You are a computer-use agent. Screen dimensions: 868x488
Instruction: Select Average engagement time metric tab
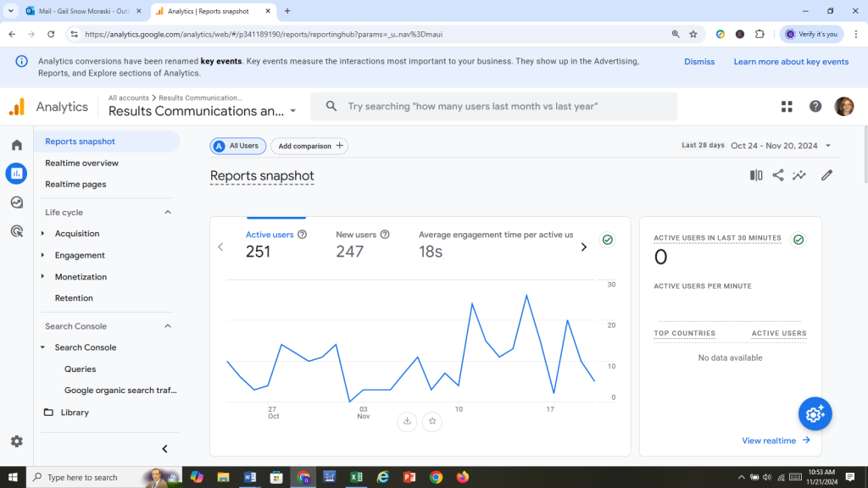496,244
